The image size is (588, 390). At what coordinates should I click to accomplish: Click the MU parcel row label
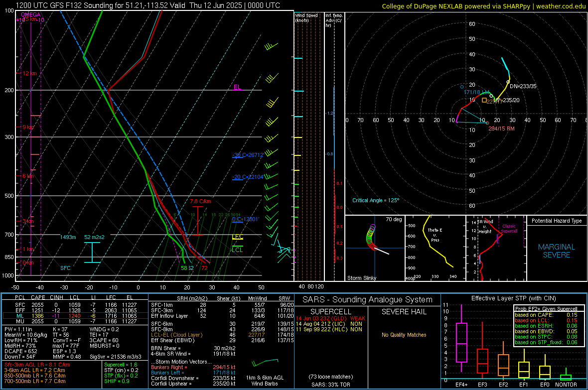(20, 321)
